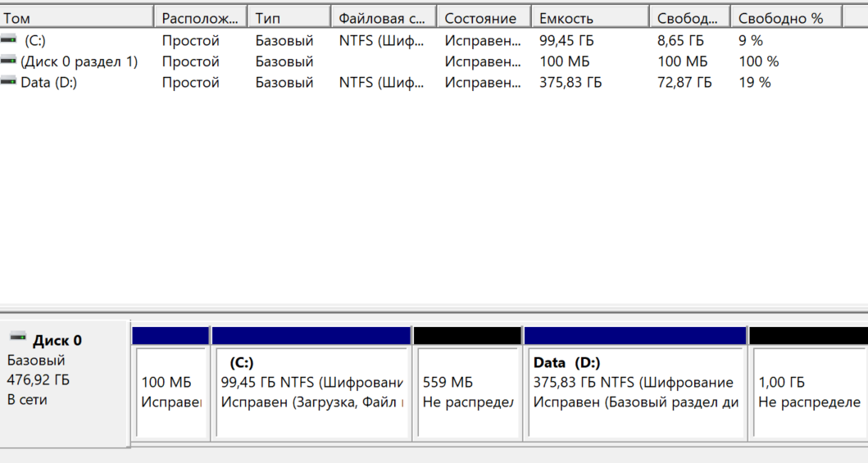
Task: Sort by the Файловая система column header
Action: [x=384, y=18]
